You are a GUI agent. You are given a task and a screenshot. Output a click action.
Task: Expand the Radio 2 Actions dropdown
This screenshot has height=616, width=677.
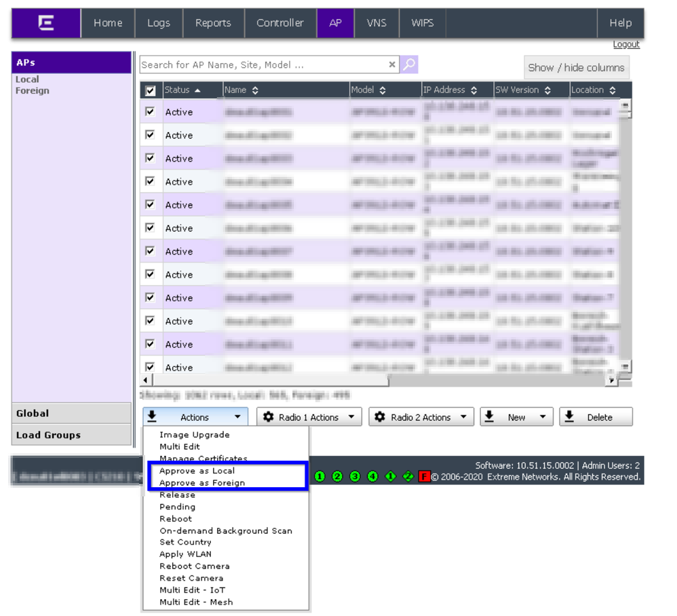[421, 417]
